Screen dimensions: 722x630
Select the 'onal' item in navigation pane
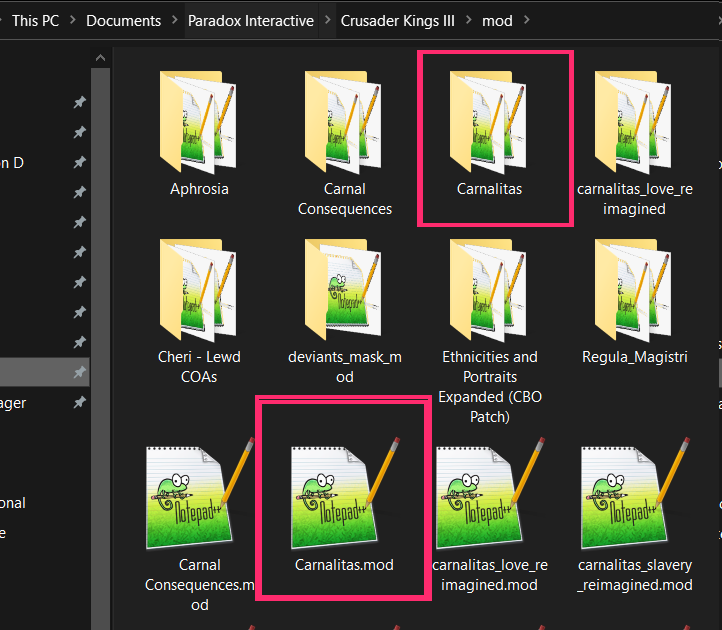coord(13,502)
